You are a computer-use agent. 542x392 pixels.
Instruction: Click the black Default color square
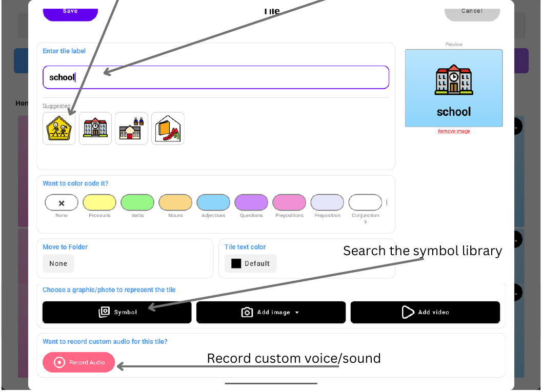coord(236,263)
